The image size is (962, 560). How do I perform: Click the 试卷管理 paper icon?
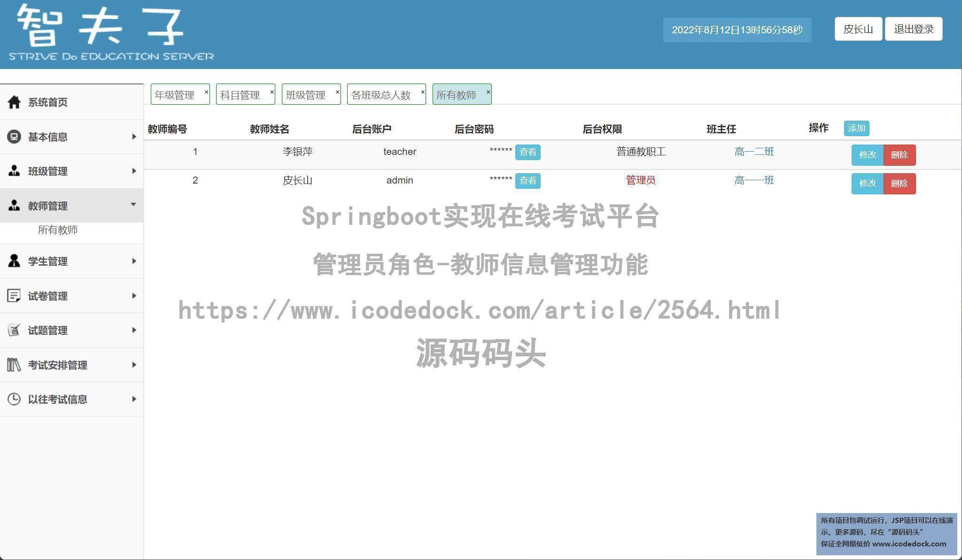[x=14, y=296]
